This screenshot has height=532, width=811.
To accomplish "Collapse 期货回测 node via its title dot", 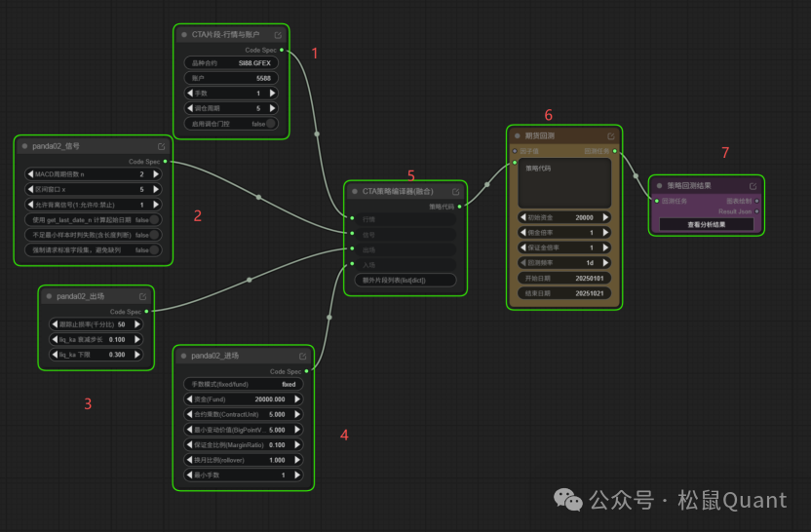I will [518, 136].
